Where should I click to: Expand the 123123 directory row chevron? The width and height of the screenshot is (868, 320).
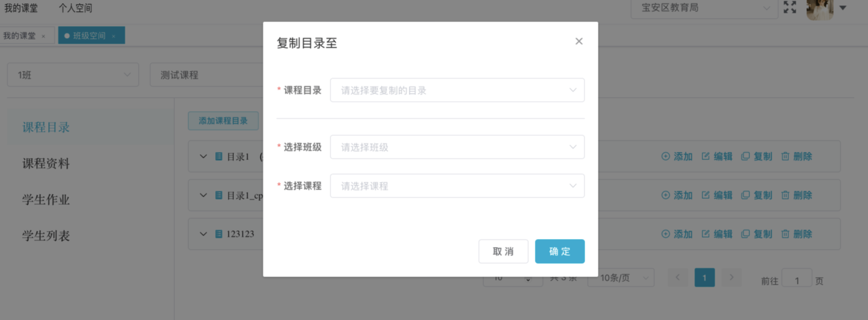pyautogui.click(x=204, y=234)
